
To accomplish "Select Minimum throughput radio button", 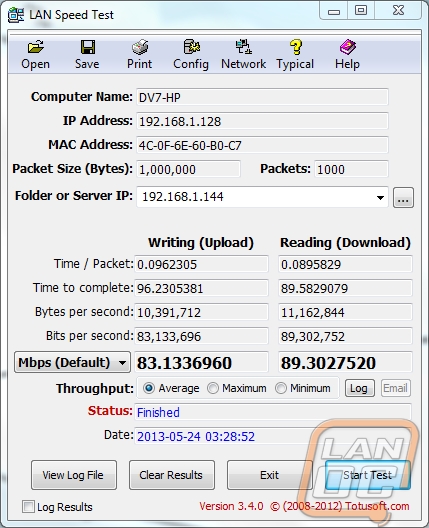I will tap(281, 388).
